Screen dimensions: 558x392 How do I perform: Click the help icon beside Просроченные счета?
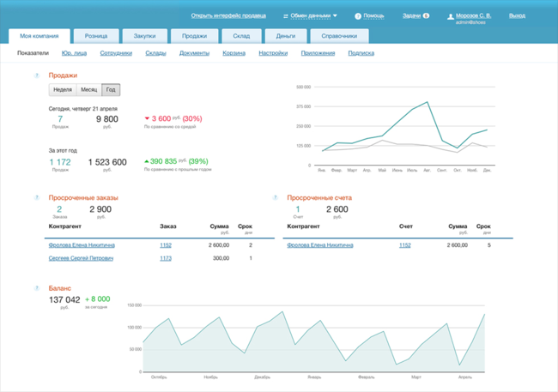pos(275,197)
